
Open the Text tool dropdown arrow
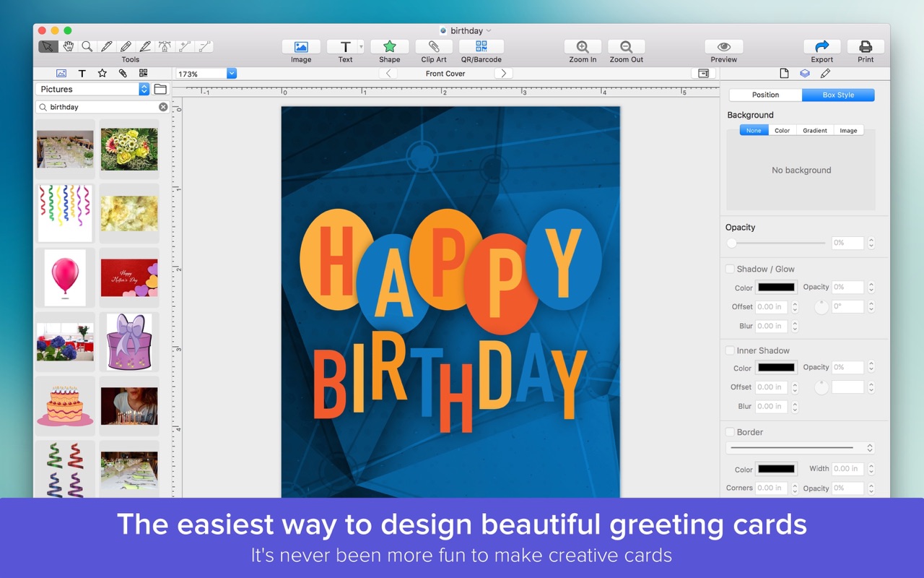tap(361, 46)
